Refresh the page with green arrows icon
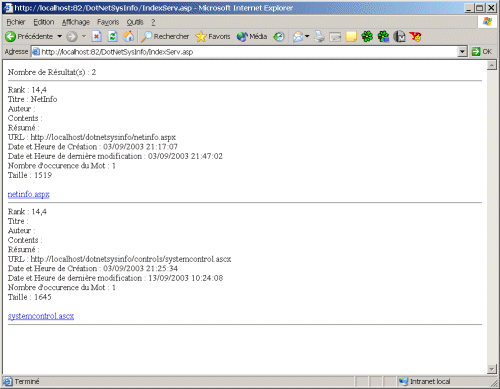The height and width of the screenshot is (389, 500). [113, 36]
